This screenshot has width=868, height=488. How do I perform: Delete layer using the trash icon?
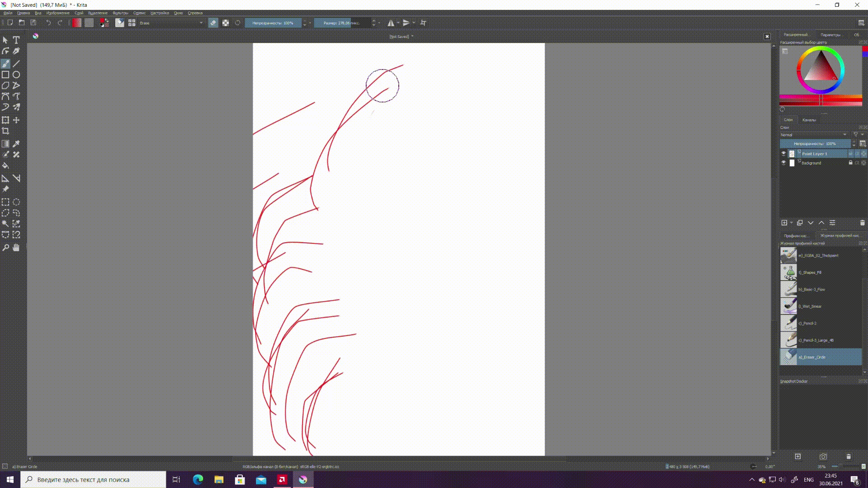(862, 223)
